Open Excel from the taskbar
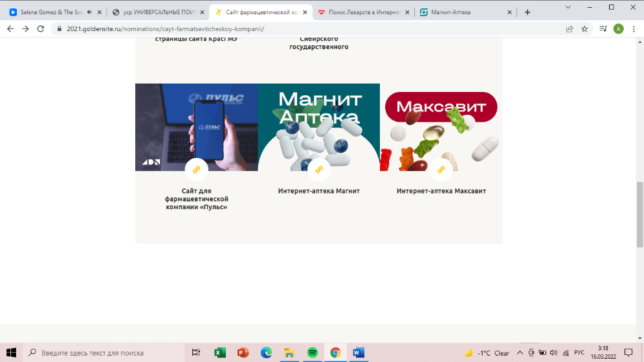Viewport: 644px width, 362px height. point(220,352)
